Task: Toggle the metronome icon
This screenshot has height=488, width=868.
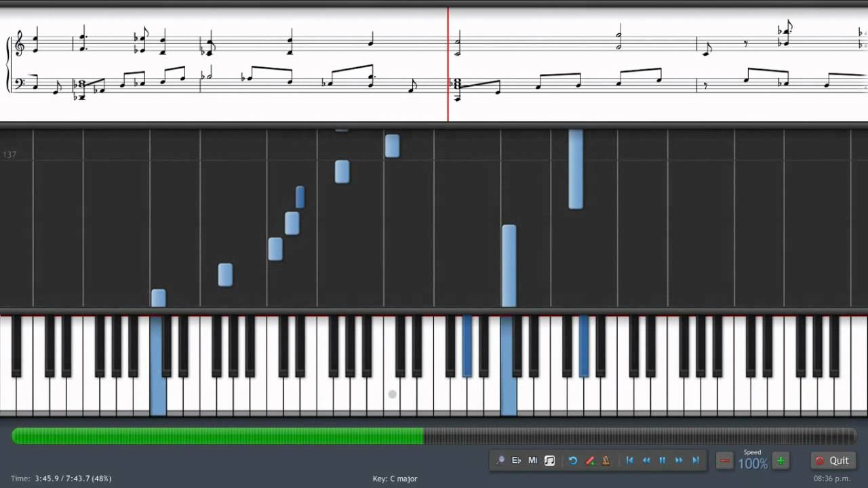Action: point(606,460)
